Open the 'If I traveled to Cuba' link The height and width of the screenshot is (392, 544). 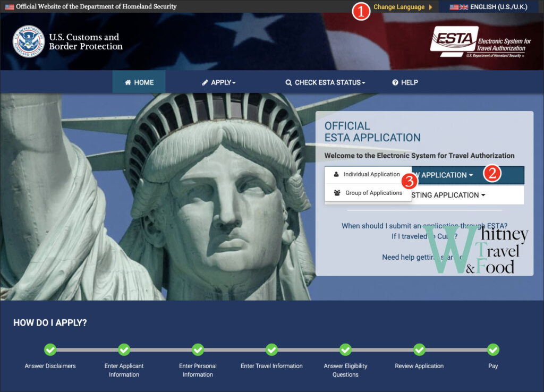tap(424, 236)
